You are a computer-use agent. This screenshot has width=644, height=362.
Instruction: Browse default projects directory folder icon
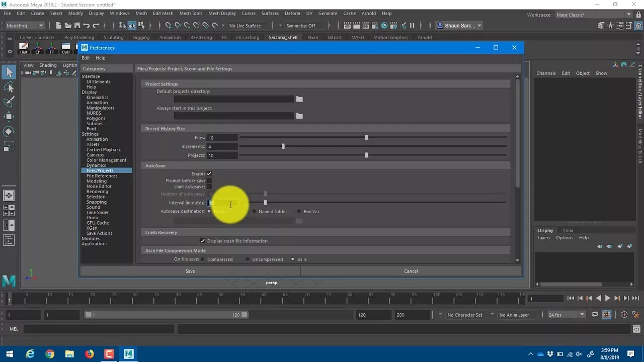point(299,99)
